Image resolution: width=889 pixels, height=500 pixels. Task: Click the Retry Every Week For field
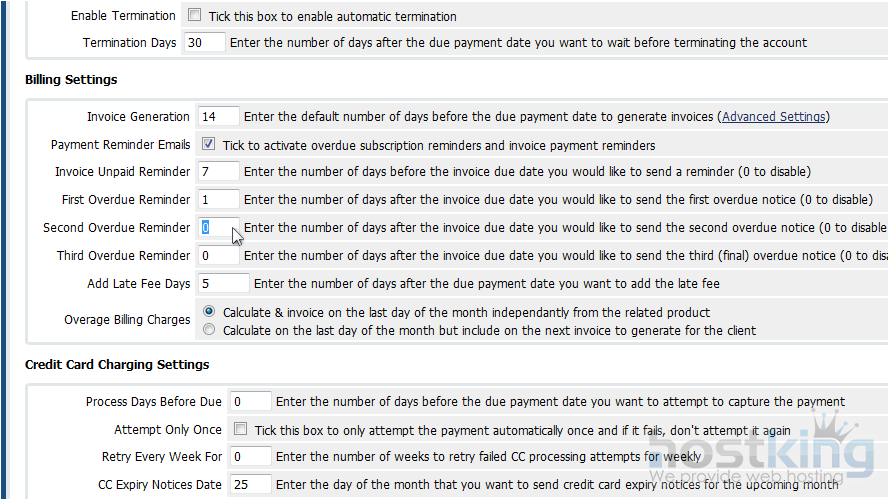pyautogui.click(x=250, y=457)
